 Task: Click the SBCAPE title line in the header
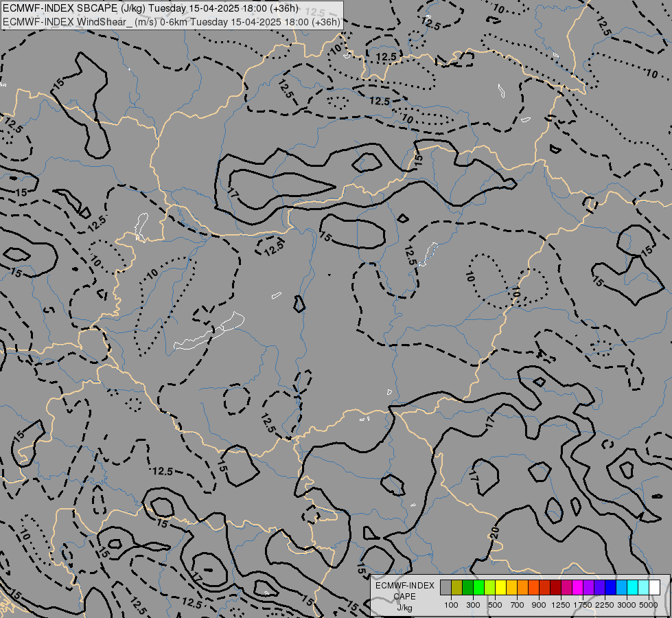pos(151,8)
